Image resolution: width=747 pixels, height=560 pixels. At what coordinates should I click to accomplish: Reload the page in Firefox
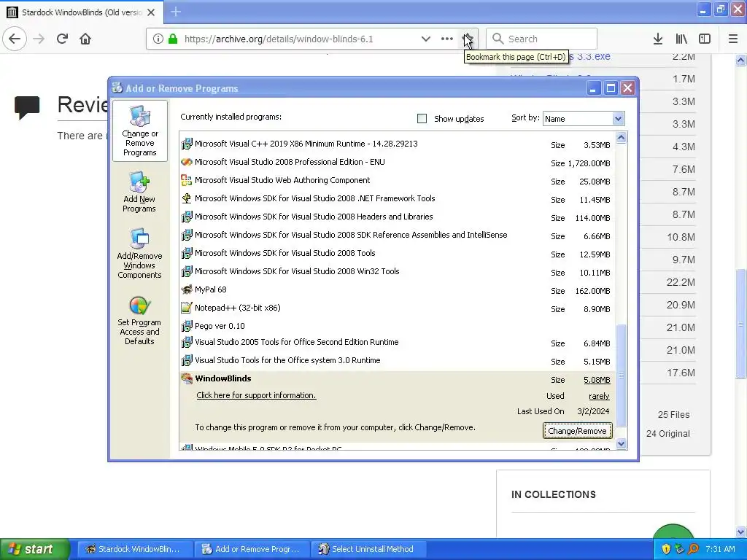click(x=62, y=39)
